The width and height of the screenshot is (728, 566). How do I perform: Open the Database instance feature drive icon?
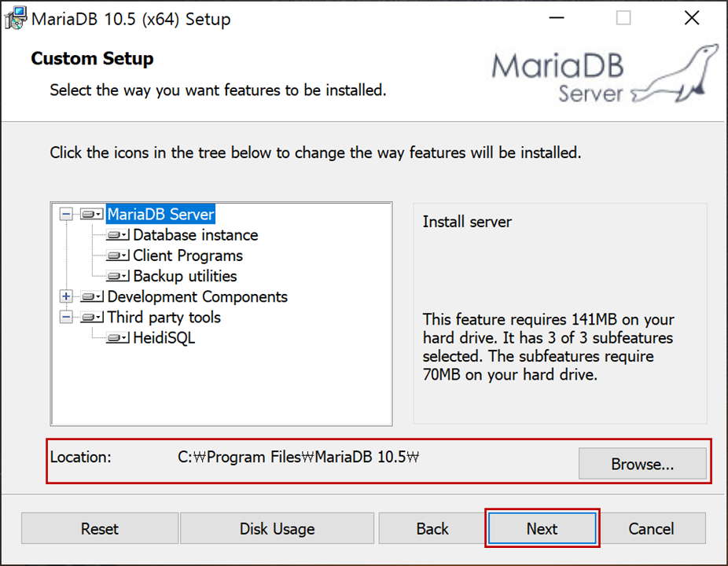[x=117, y=235]
